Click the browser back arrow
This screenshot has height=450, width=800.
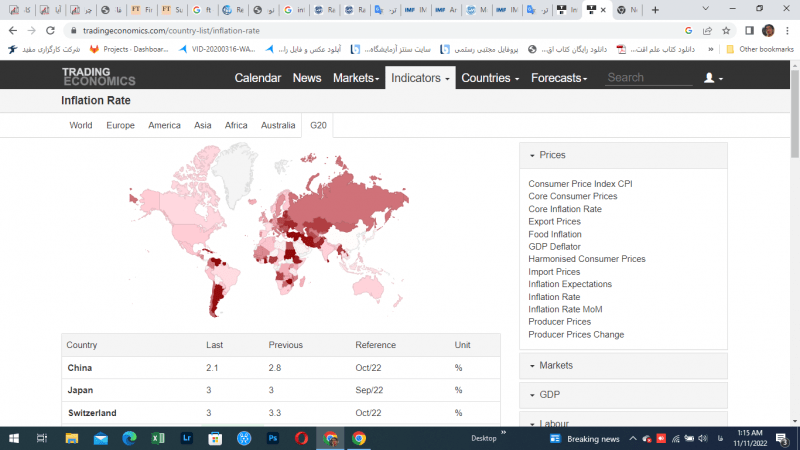pyautogui.click(x=12, y=30)
